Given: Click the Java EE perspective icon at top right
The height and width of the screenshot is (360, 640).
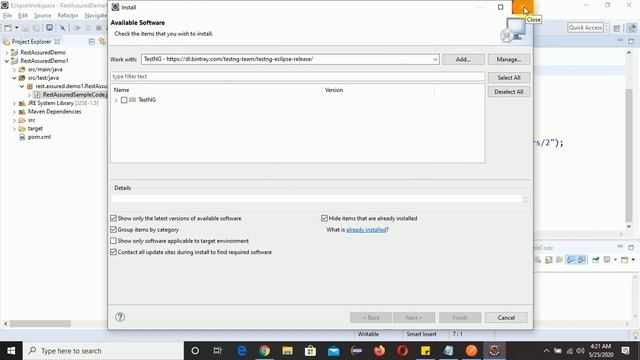Looking at the screenshot, I should click(631, 28).
